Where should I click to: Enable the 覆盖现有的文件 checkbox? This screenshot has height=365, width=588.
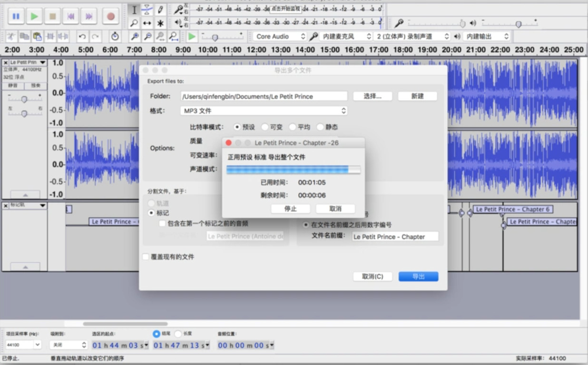(146, 257)
